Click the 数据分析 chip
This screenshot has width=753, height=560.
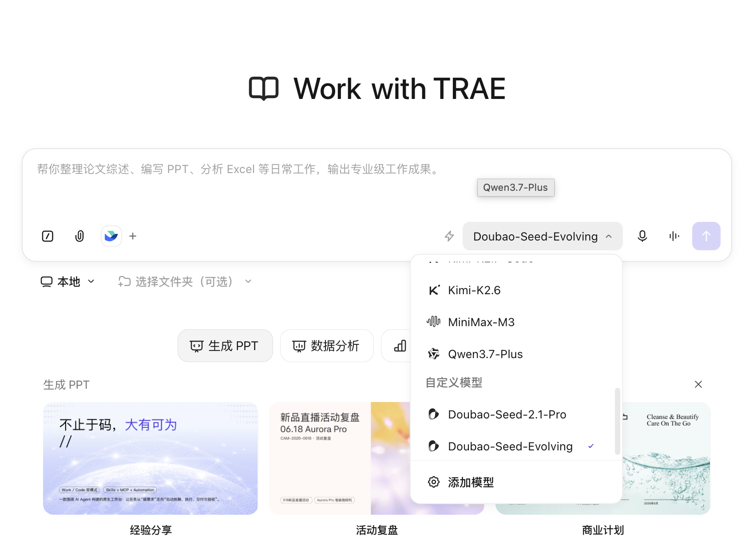(327, 346)
